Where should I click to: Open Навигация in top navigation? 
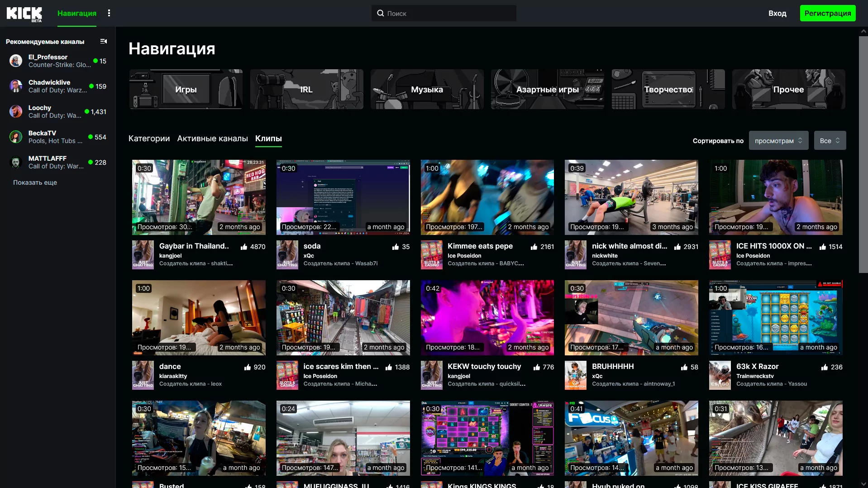[x=77, y=13]
